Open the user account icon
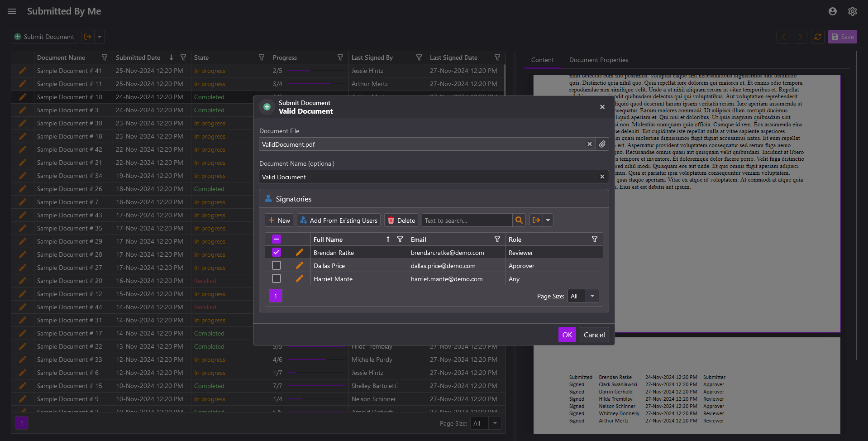The width and height of the screenshot is (868, 441). [832, 11]
